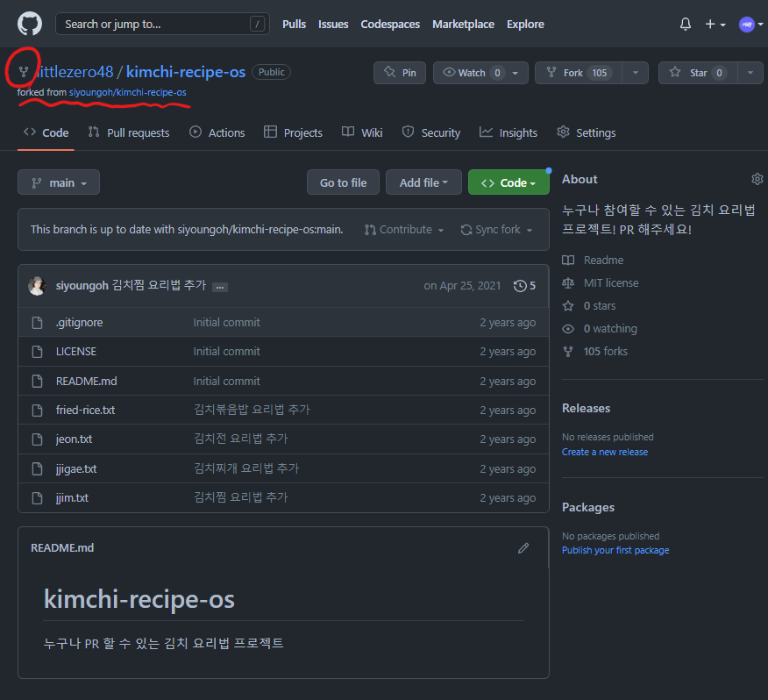Pin this repository with the Pin button
768x700 pixels.
click(x=400, y=73)
